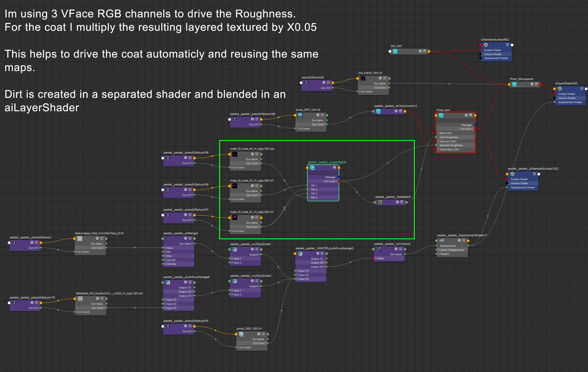Click the displacementShader11 node icon

pyautogui.click(x=442, y=240)
